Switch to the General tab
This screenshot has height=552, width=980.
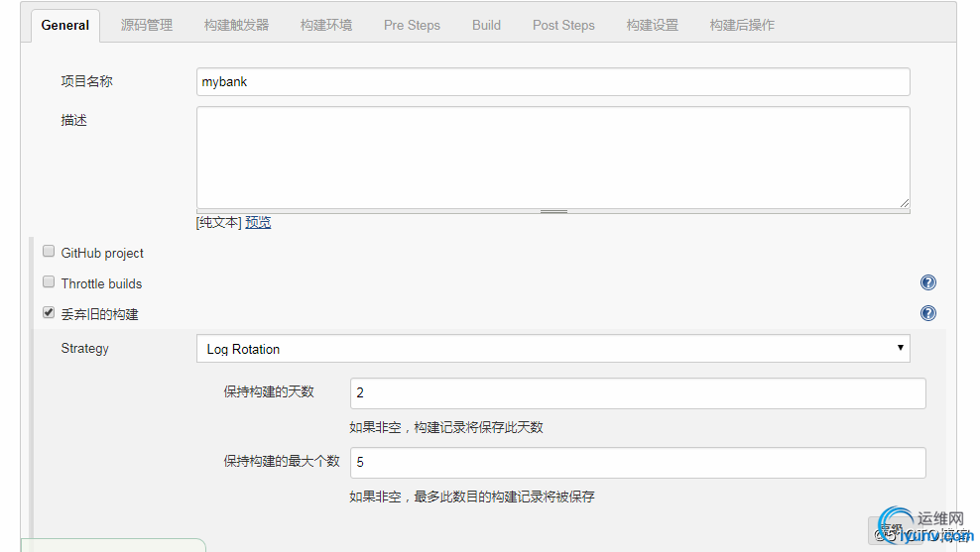click(x=65, y=26)
